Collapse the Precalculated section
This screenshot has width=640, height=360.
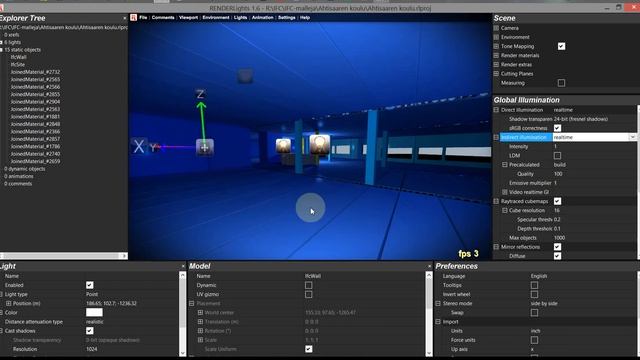(x=504, y=164)
